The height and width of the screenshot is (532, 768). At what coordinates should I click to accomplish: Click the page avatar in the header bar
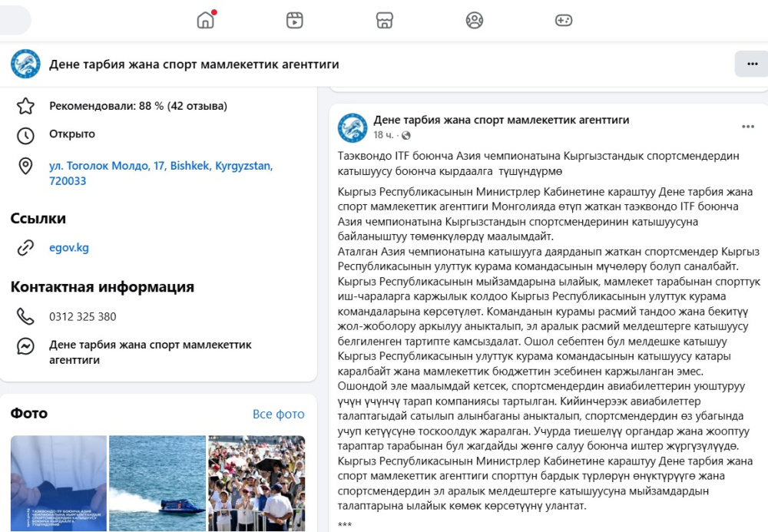pos(25,64)
